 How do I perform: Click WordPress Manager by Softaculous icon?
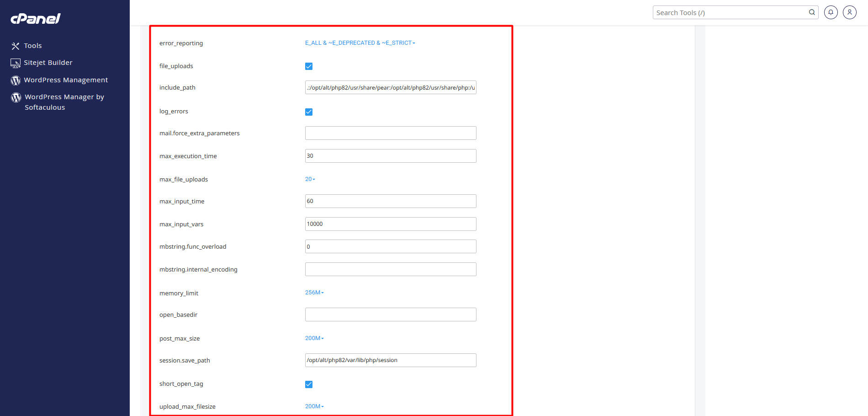16,97
